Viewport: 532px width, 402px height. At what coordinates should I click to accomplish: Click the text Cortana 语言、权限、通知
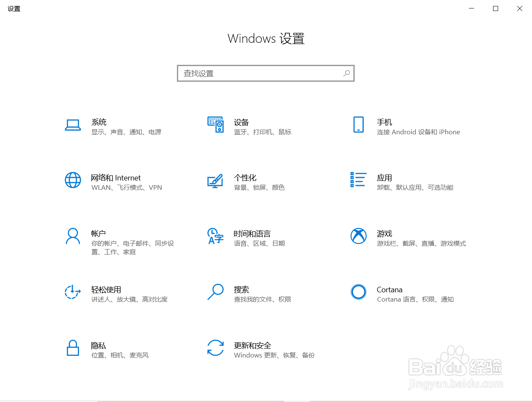[415, 299]
